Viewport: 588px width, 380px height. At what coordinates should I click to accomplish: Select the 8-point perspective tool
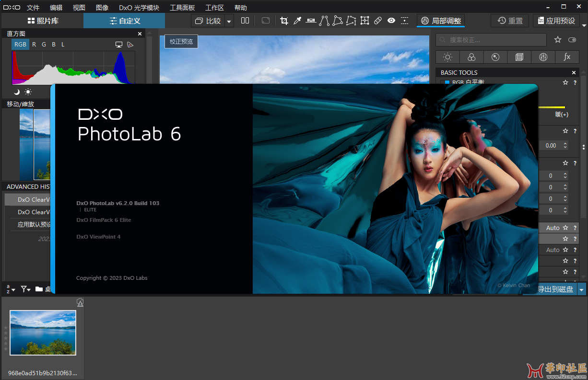click(351, 21)
